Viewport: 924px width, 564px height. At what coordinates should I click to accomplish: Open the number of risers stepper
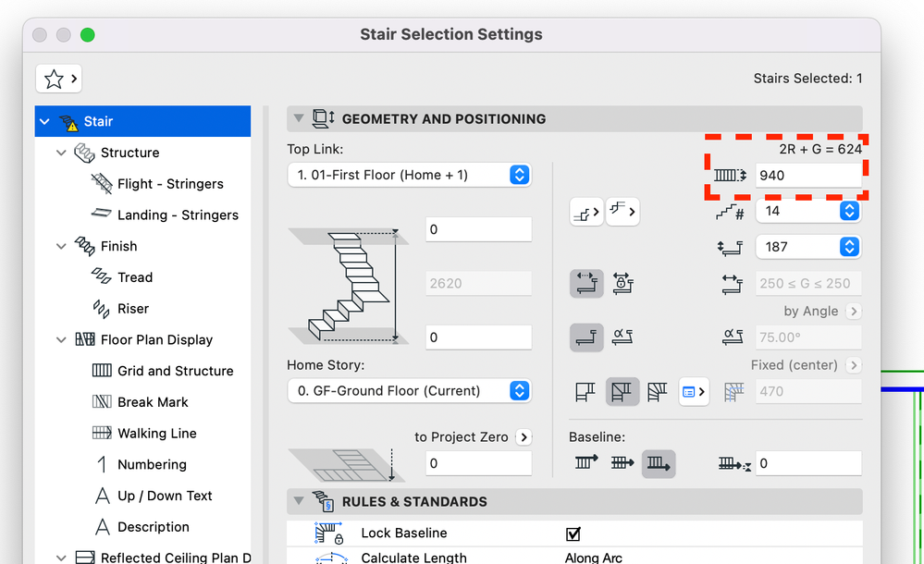(x=848, y=211)
